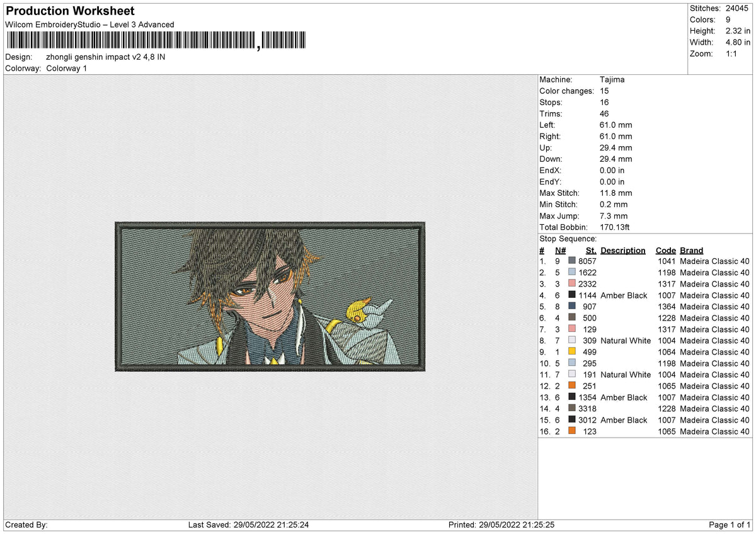756x534 pixels.
Task: Click the barcode under the Wilcom EmbroideryStudio line
Action: pyautogui.click(x=156, y=42)
